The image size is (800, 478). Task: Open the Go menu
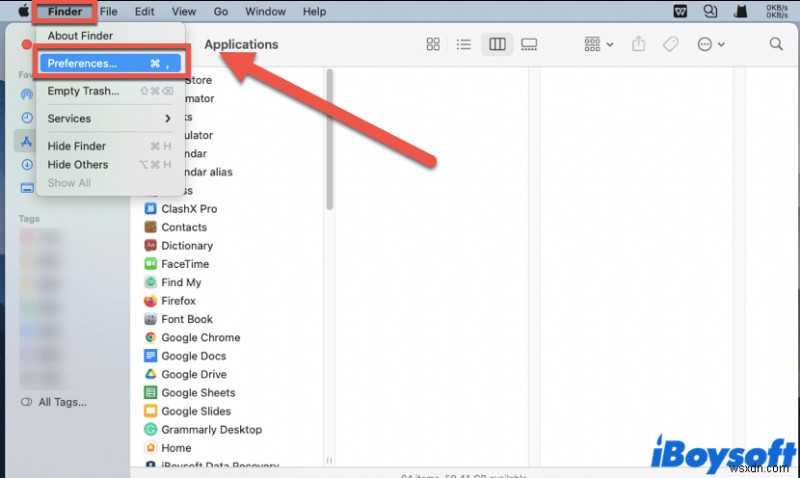pyautogui.click(x=220, y=11)
